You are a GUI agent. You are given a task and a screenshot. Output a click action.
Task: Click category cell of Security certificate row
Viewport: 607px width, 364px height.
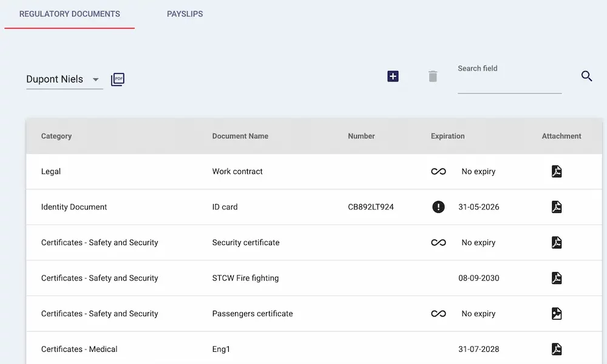(x=100, y=243)
